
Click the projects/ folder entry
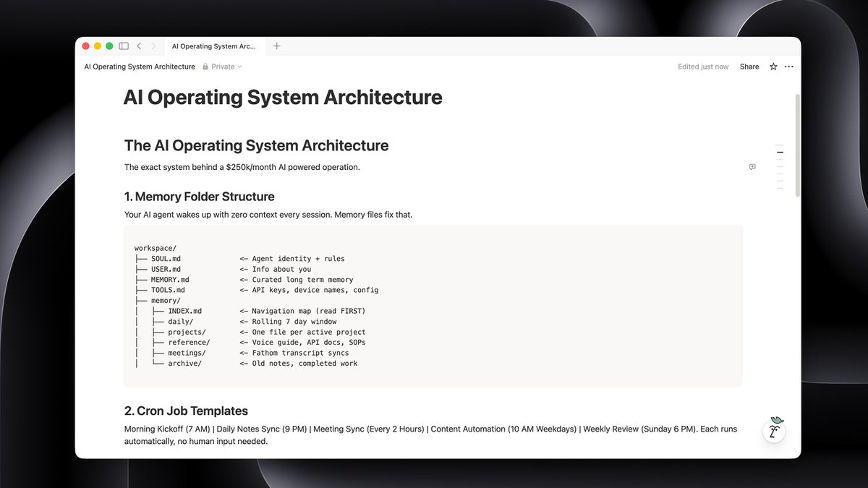tap(187, 333)
